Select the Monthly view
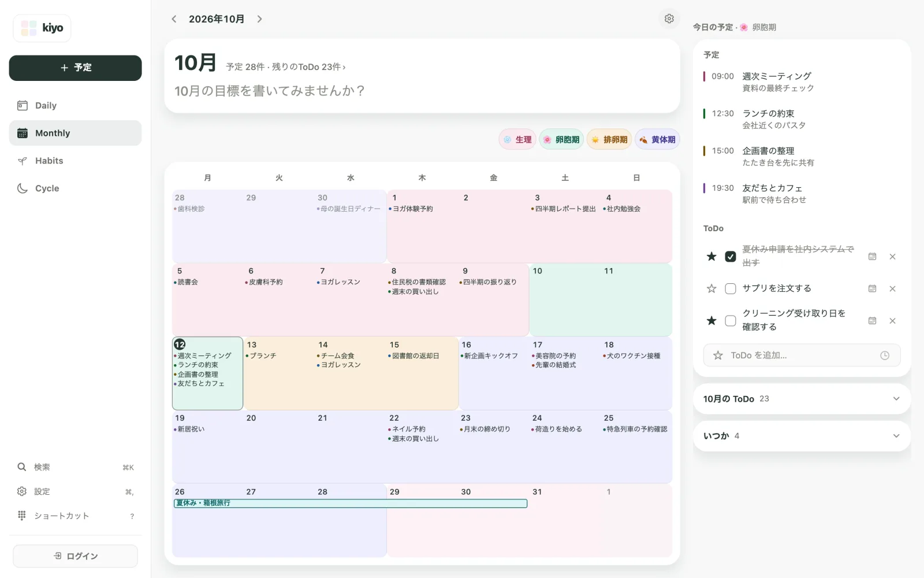 tap(75, 133)
